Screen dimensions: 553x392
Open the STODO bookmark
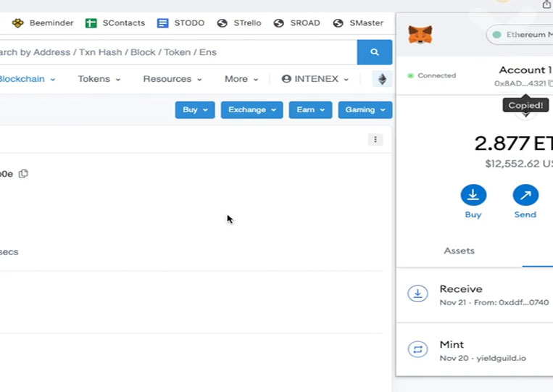pos(180,23)
